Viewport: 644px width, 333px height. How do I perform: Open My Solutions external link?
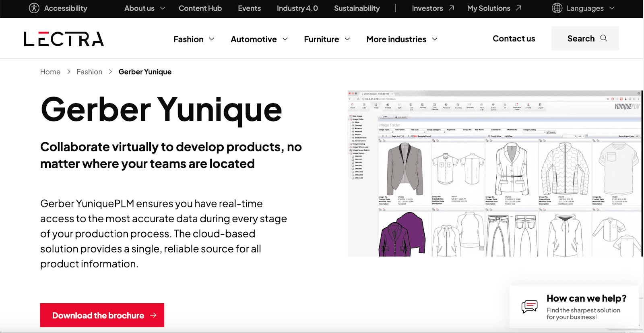click(494, 8)
